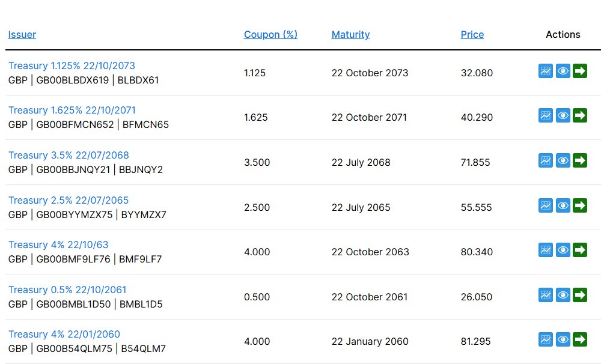Viewport: 601px width, 364px height.
Task: Click maturity date 22 July 2068
Action: coord(361,162)
